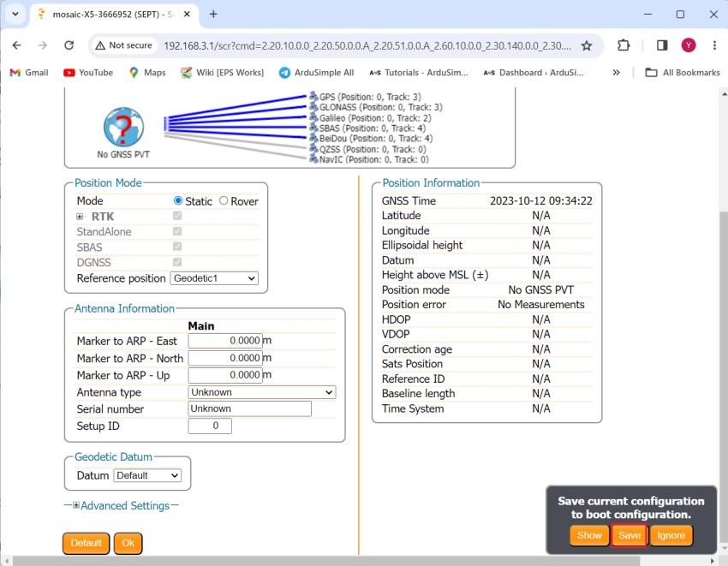Open the Antenna type dropdown

pyautogui.click(x=261, y=392)
